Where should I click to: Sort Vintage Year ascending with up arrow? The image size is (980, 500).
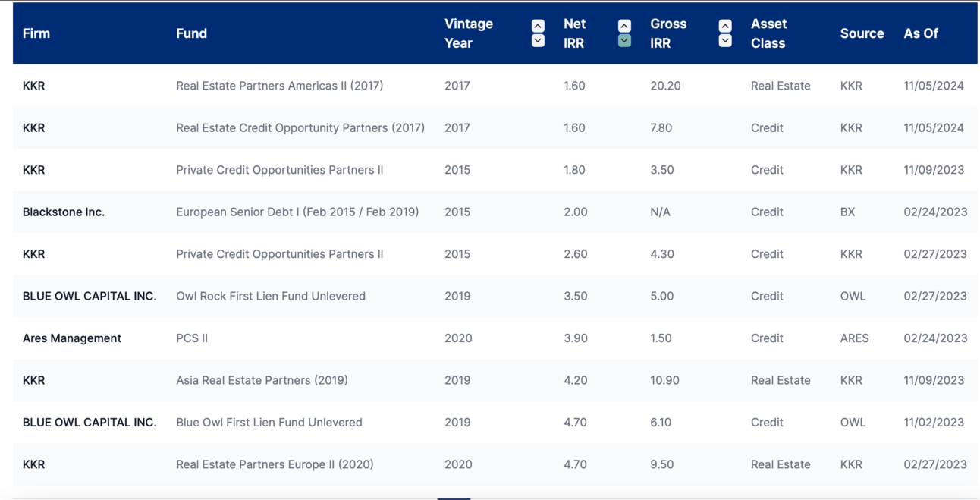pyautogui.click(x=538, y=26)
